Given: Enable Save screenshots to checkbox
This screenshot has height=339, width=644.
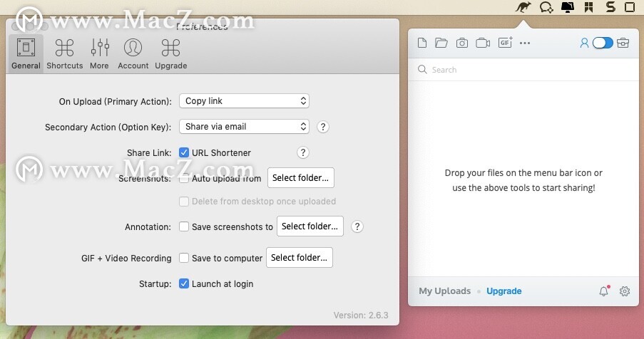Looking at the screenshot, I should 184,226.
